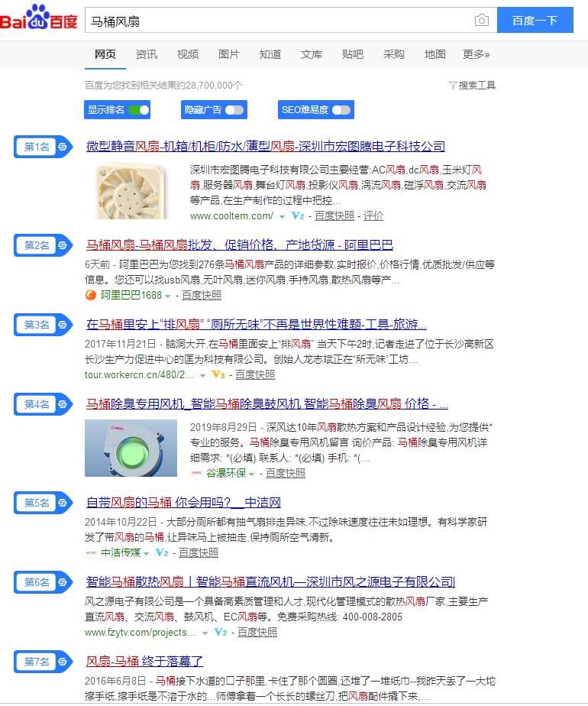The image size is (588, 706).
Task: Switch to the 视频 tab
Action: [188, 54]
